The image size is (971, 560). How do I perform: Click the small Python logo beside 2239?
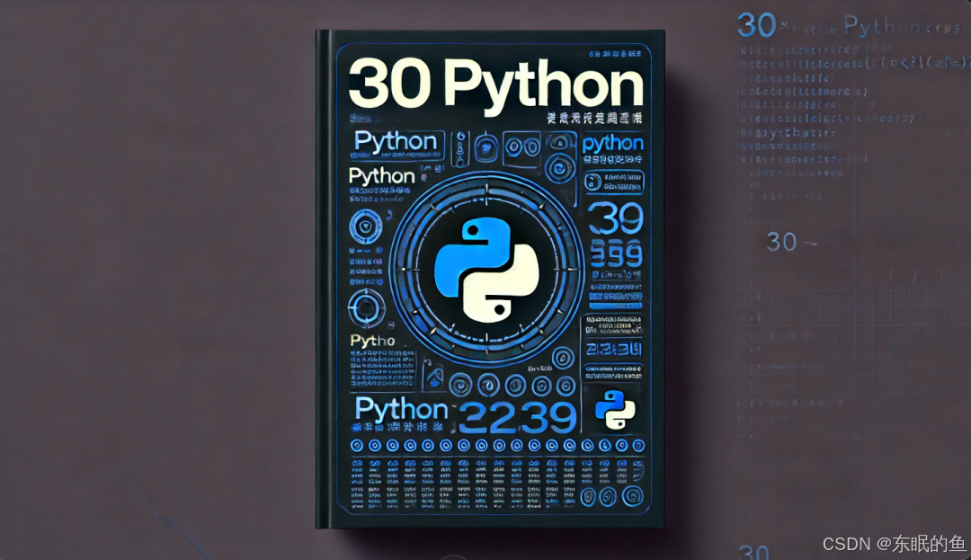click(615, 410)
